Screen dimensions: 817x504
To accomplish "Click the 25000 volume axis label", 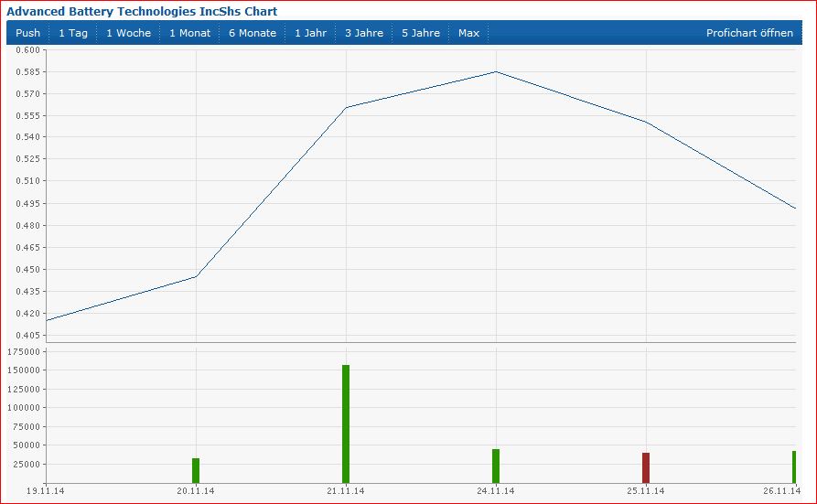I will point(26,464).
